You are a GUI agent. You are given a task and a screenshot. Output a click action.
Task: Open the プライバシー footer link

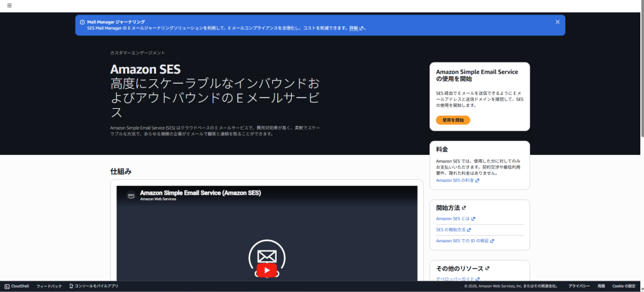[x=579, y=286]
